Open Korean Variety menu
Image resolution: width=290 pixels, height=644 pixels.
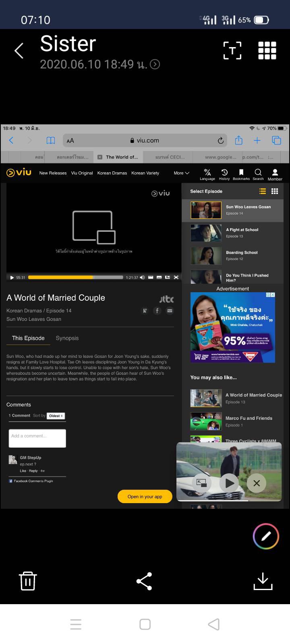pos(145,173)
